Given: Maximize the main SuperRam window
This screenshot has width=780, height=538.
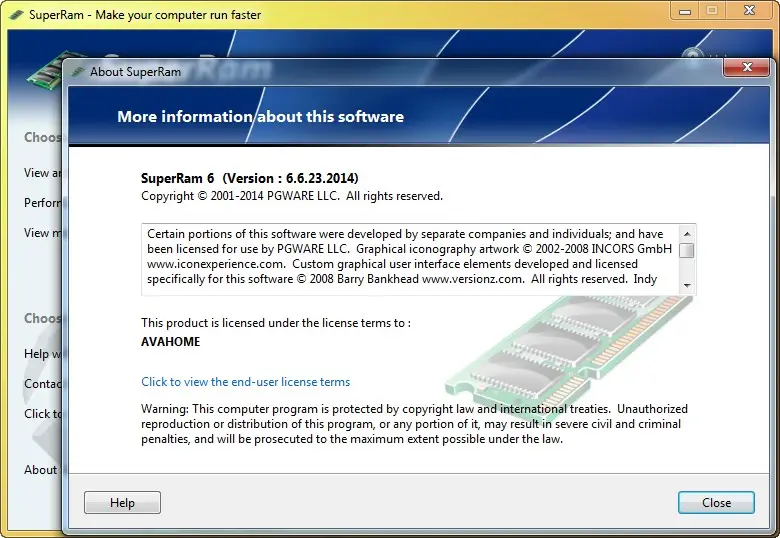Looking at the screenshot, I should click(712, 11).
